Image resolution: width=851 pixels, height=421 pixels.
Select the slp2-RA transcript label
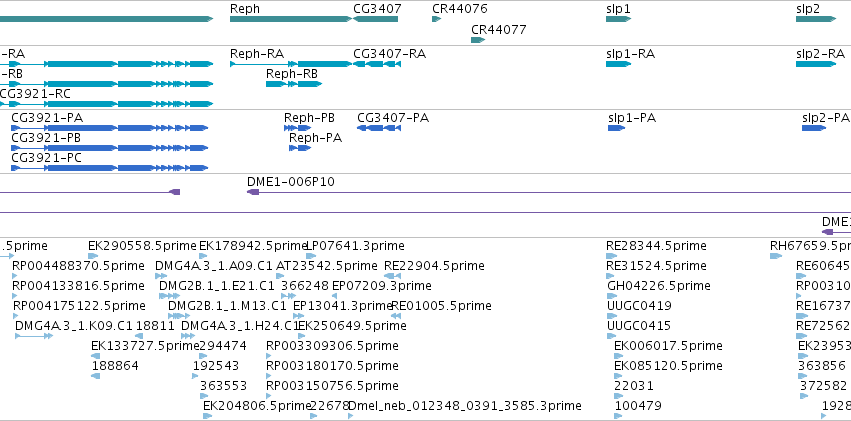pos(821,54)
